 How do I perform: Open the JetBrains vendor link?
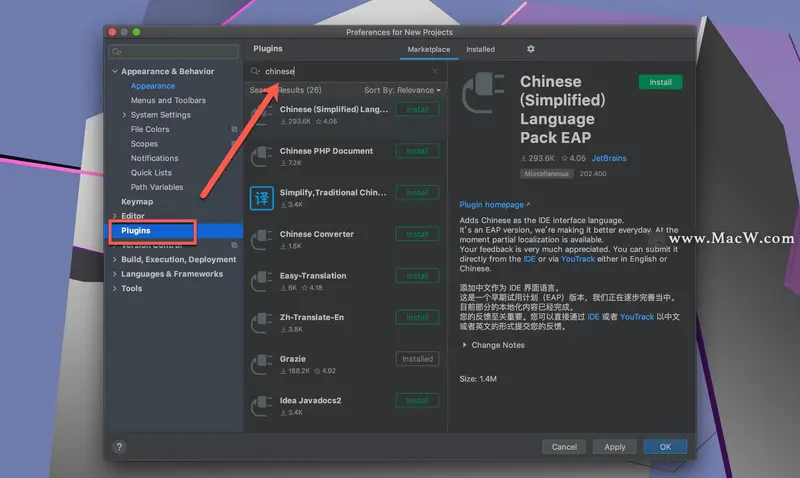609,158
